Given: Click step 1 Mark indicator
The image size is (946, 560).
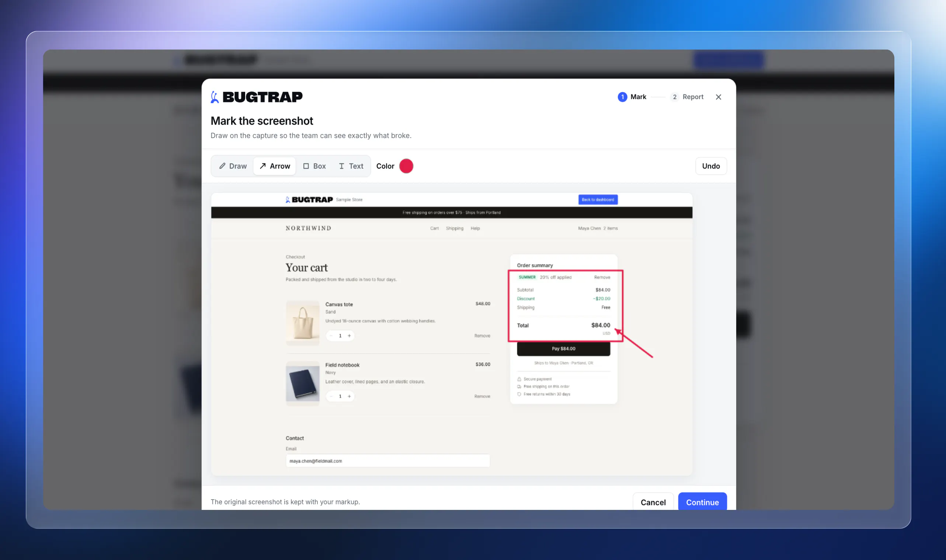Looking at the screenshot, I should (x=632, y=97).
